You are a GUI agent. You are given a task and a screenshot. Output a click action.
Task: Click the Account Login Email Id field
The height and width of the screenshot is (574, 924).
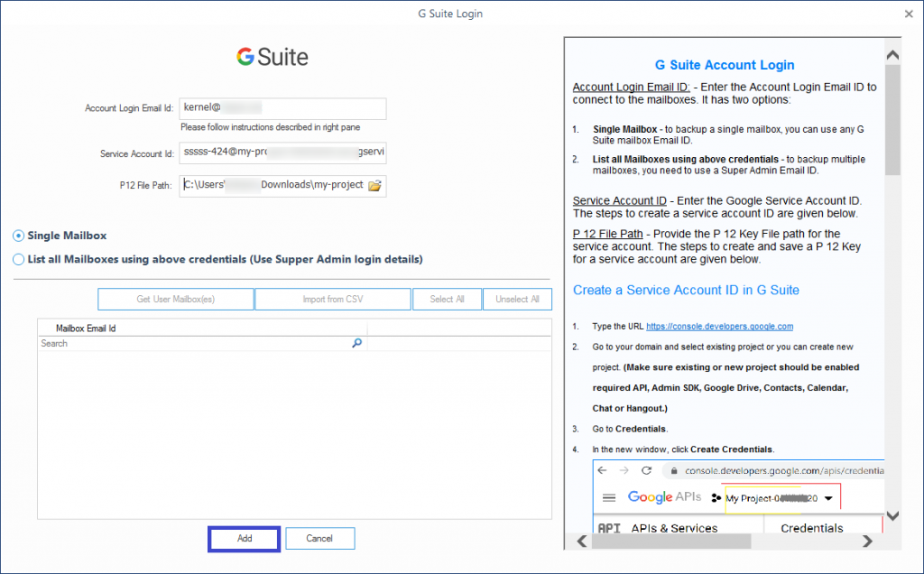click(282, 108)
